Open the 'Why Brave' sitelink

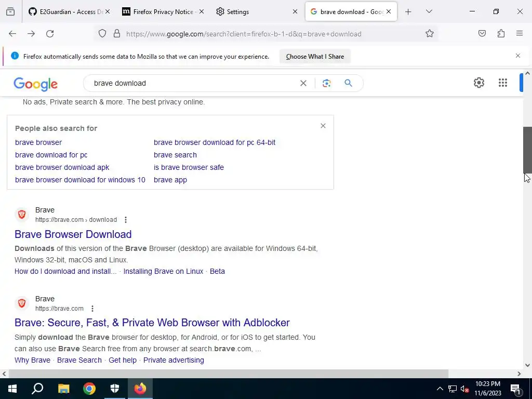[x=32, y=361]
